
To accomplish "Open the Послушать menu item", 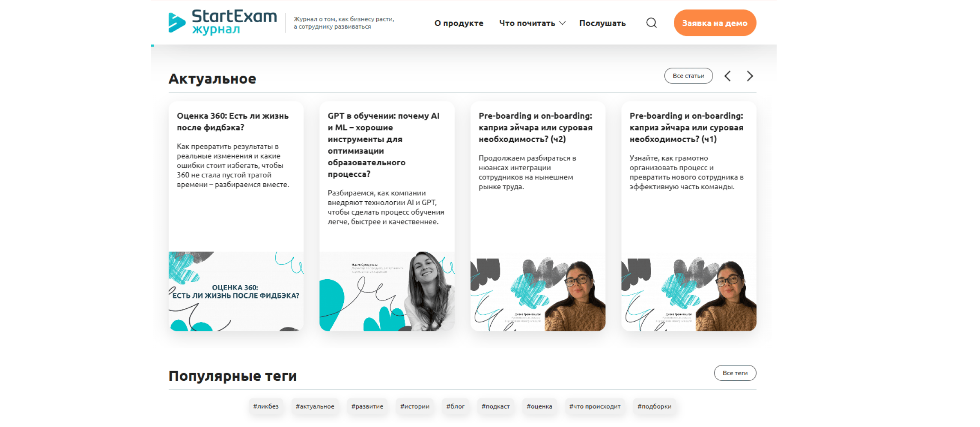I will 602,23.
